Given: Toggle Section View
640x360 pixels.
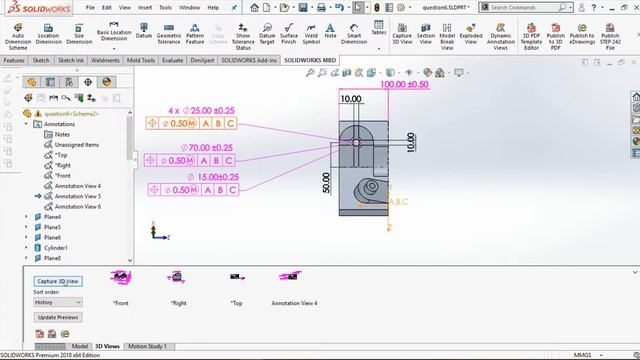Looking at the screenshot, I should click(425, 33).
